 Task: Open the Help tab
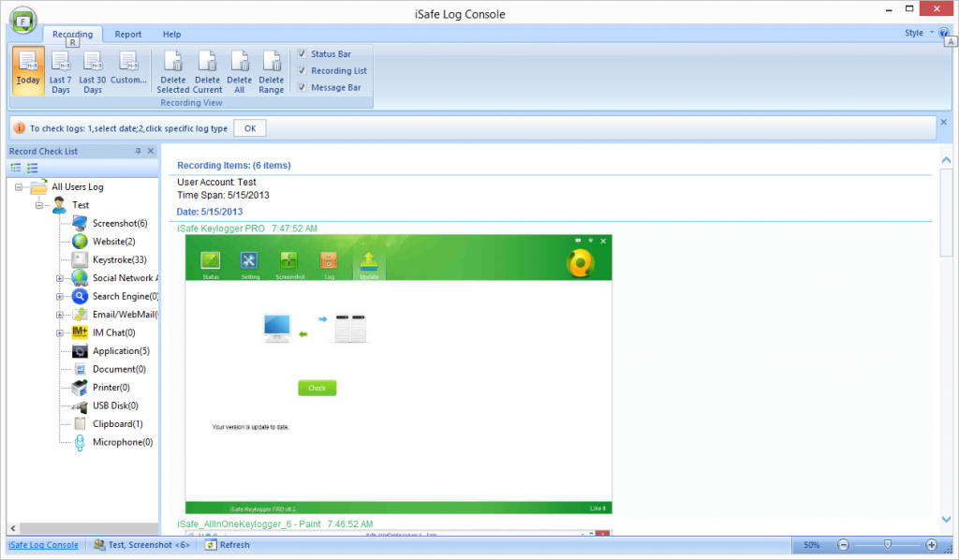pyautogui.click(x=172, y=35)
